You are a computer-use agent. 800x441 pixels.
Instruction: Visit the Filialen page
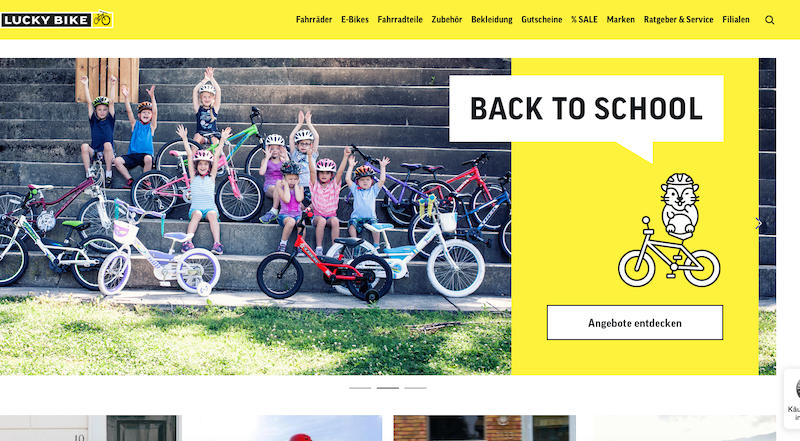click(x=736, y=19)
